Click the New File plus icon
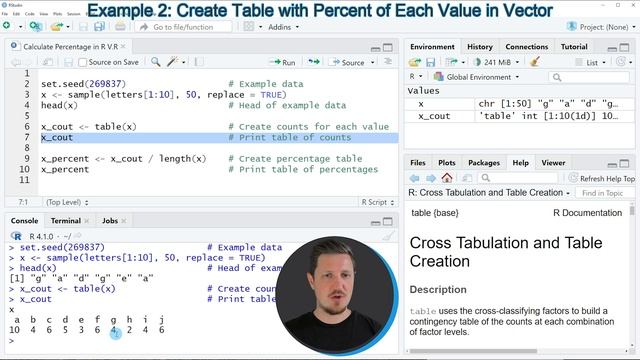This screenshot has height=360, width=640. (7, 26)
